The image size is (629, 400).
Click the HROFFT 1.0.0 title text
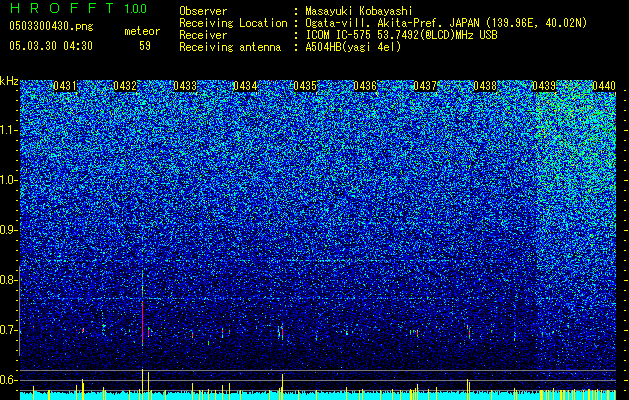pos(78,8)
